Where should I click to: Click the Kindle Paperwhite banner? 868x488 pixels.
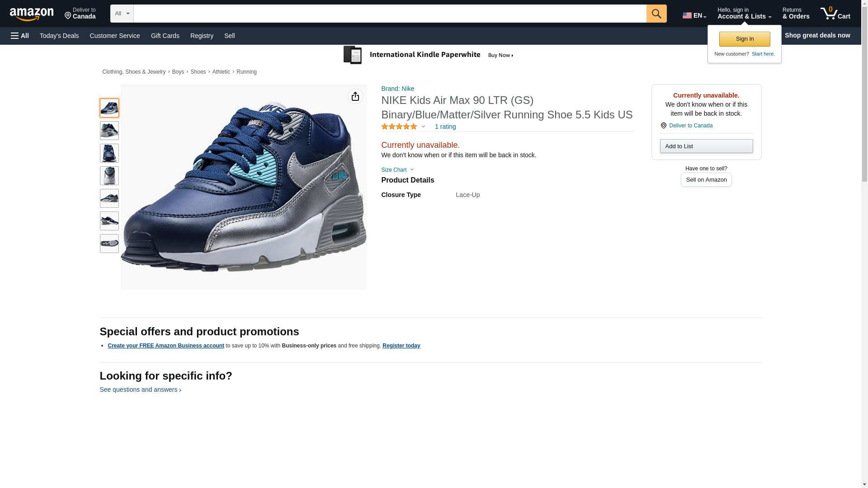click(x=428, y=55)
